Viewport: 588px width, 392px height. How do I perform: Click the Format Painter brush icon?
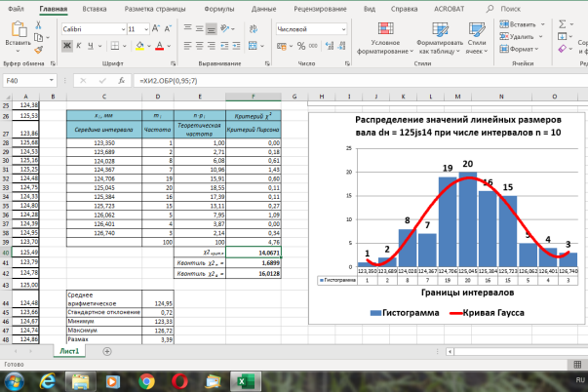38,50
